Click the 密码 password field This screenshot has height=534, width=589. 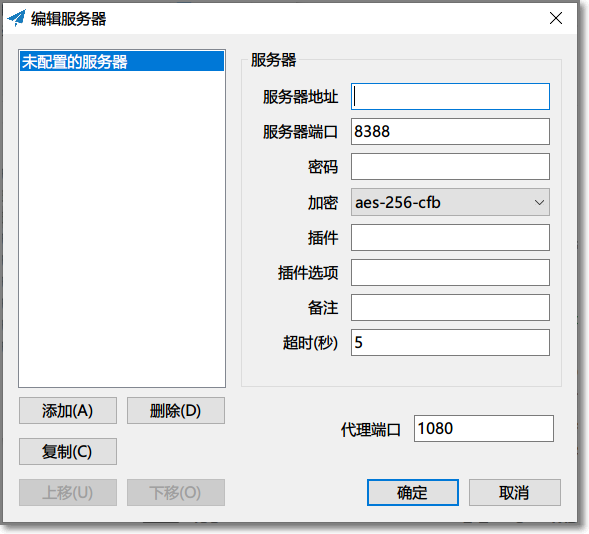pyautogui.click(x=450, y=166)
